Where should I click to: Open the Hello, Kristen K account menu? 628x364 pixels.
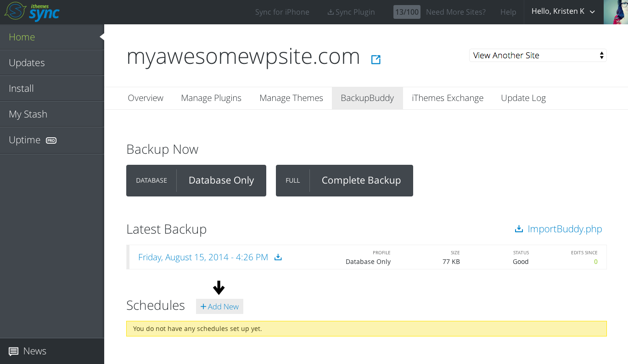pyautogui.click(x=563, y=11)
